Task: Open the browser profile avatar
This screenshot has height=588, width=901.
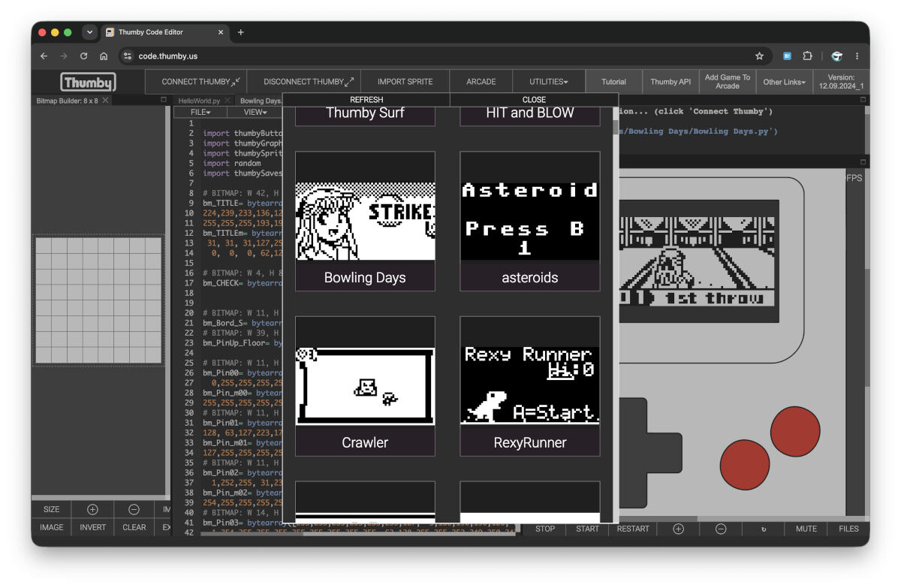Action: [836, 56]
